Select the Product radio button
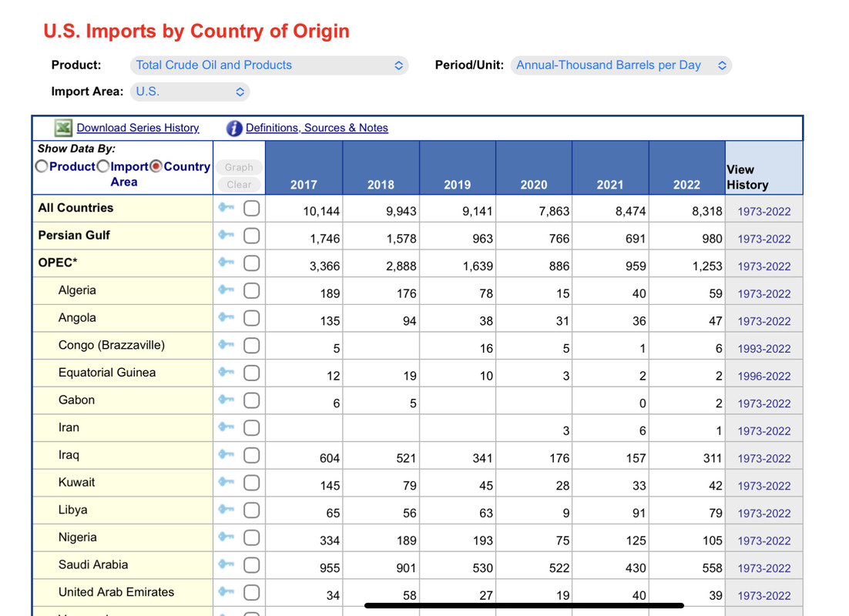The width and height of the screenshot is (849, 616). (x=42, y=166)
